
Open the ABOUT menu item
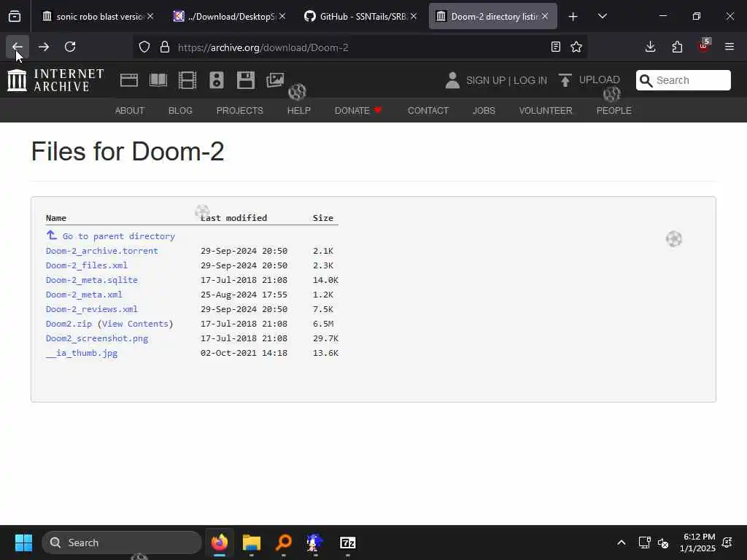[x=130, y=111]
